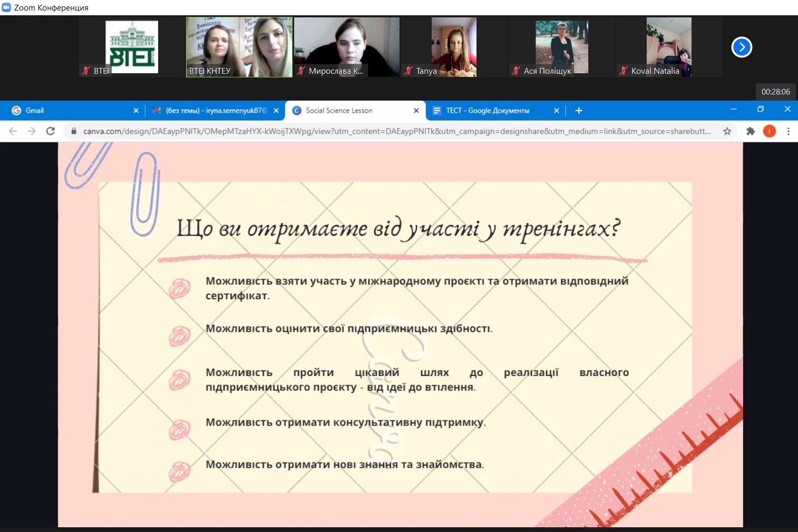798x532 pixels.
Task: View site info via padlock icon
Action: (74, 131)
